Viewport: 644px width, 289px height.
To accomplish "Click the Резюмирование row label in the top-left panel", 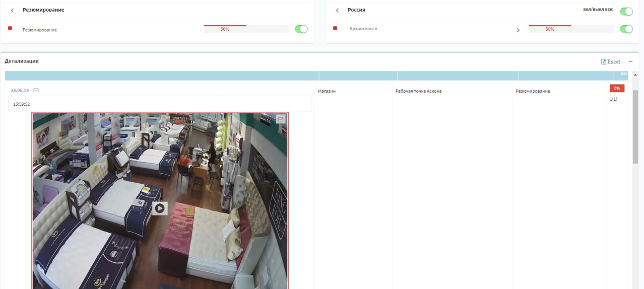I will [40, 30].
